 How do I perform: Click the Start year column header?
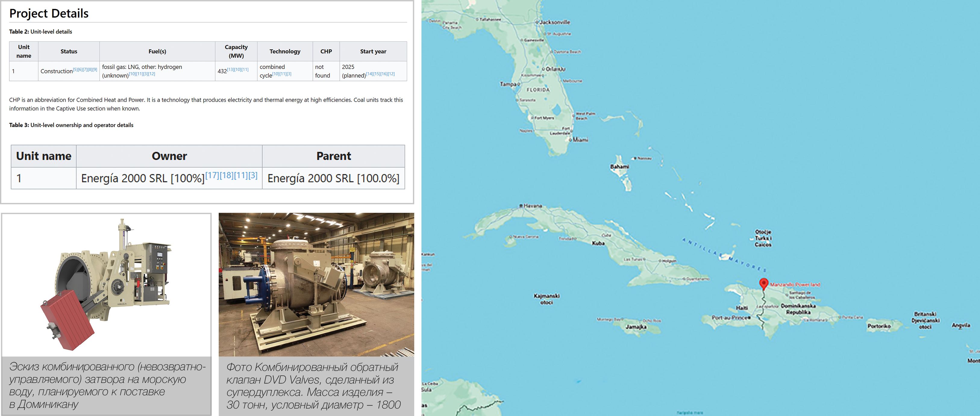point(373,51)
